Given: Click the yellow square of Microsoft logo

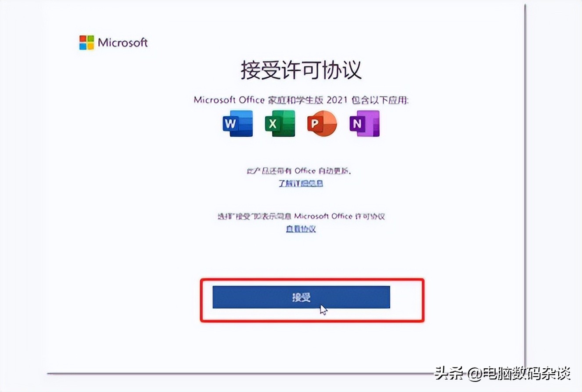Looking at the screenshot, I should (x=90, y=46).
